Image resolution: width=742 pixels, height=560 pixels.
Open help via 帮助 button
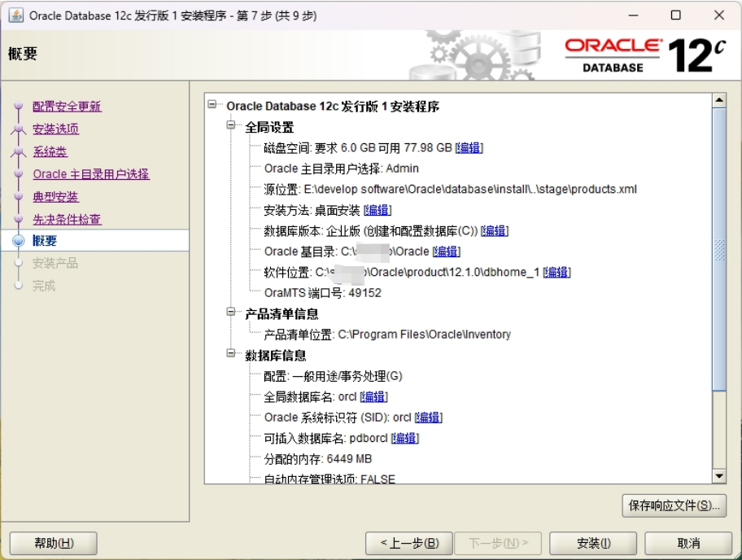[x=51, y=543]
